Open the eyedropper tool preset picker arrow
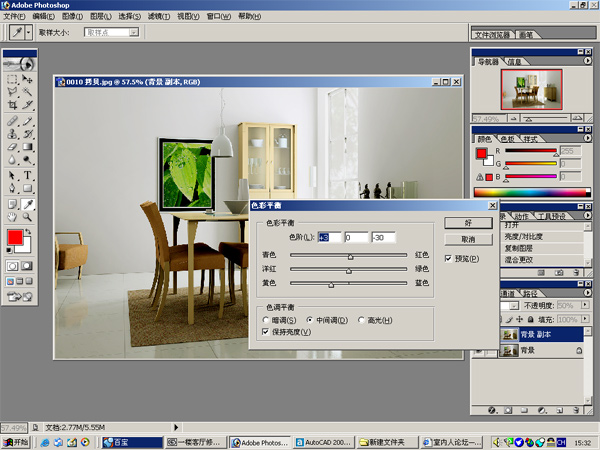 pos(29,33)
